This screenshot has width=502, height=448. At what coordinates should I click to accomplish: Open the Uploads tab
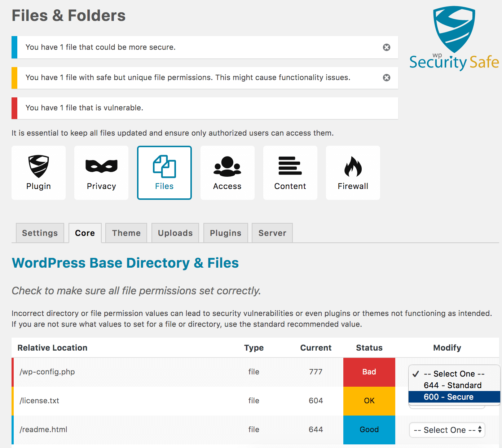(175, 233)
